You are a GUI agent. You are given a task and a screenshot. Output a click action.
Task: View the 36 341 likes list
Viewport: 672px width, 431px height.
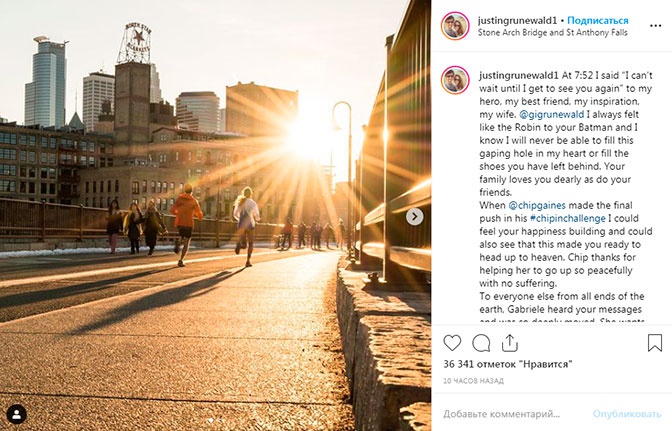508,364
